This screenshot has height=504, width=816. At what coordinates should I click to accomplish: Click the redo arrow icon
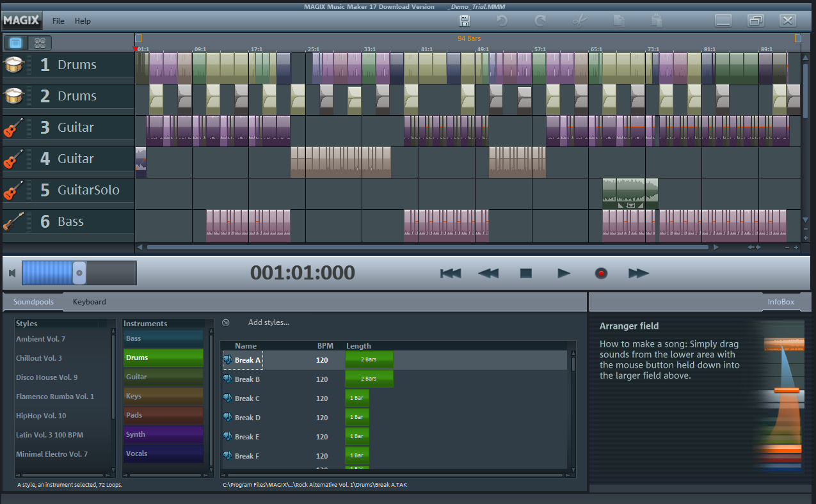[x=540, y=21]
